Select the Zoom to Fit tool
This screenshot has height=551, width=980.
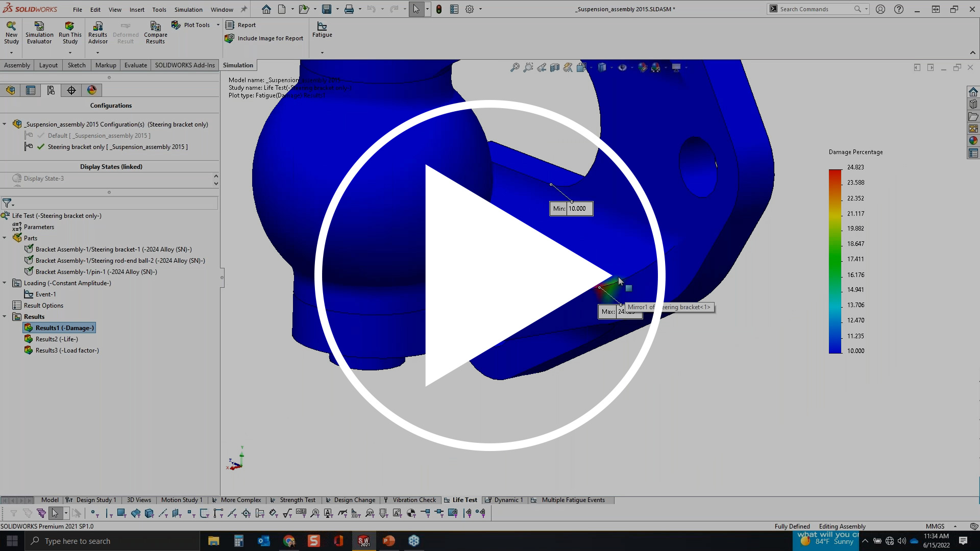[x=514, y=67]
